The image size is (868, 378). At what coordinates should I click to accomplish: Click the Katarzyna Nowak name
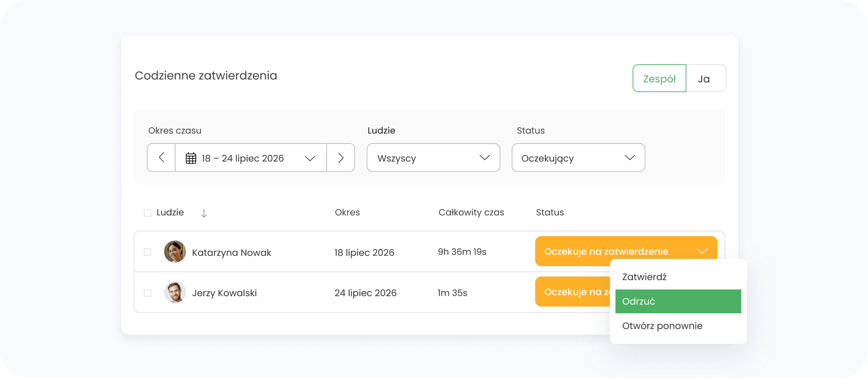coord(232,253)
